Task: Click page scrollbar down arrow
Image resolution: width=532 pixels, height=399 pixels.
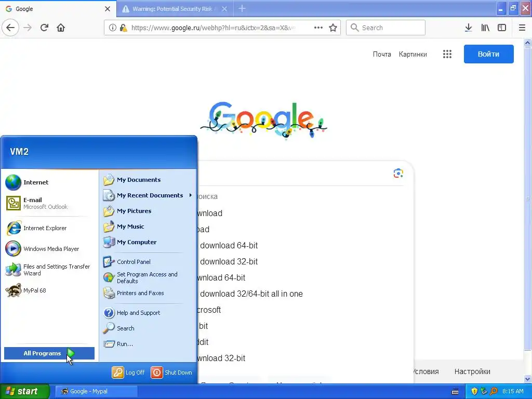Action: pos(528,379)
